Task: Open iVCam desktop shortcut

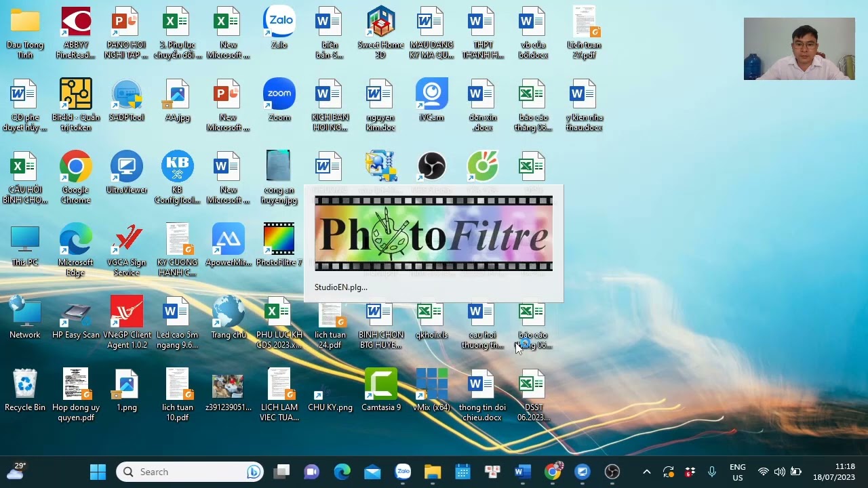Action: click(431, 100)
